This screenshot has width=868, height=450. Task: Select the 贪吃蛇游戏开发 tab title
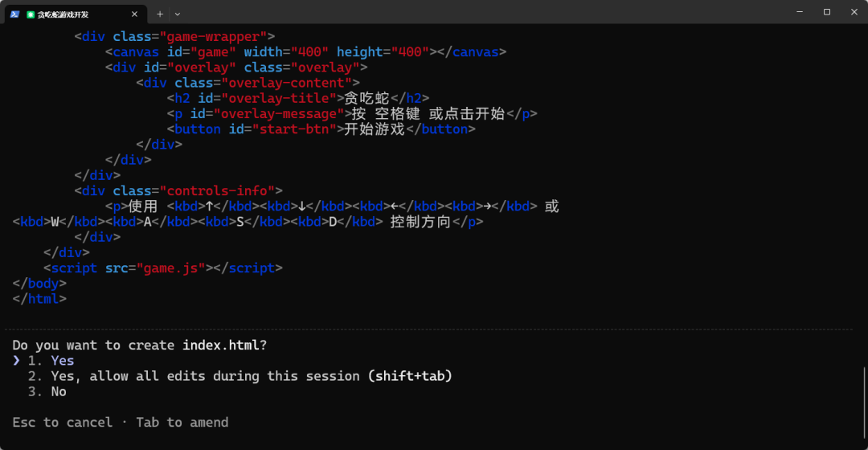click(63, 14)
